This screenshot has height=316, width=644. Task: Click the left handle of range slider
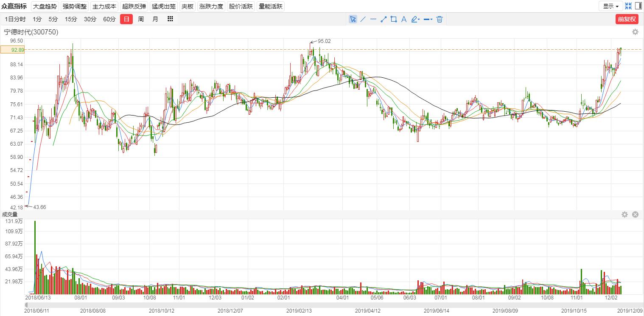(27, 305)
